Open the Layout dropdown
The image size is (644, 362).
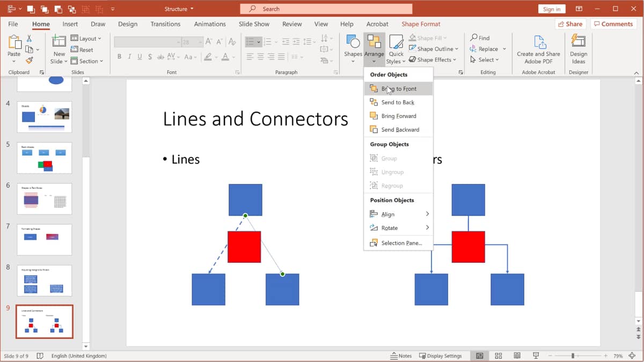tap(87, 39)
